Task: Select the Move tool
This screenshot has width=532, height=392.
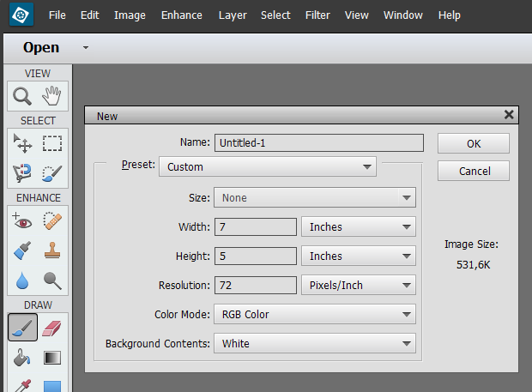Action: point(22,143)
